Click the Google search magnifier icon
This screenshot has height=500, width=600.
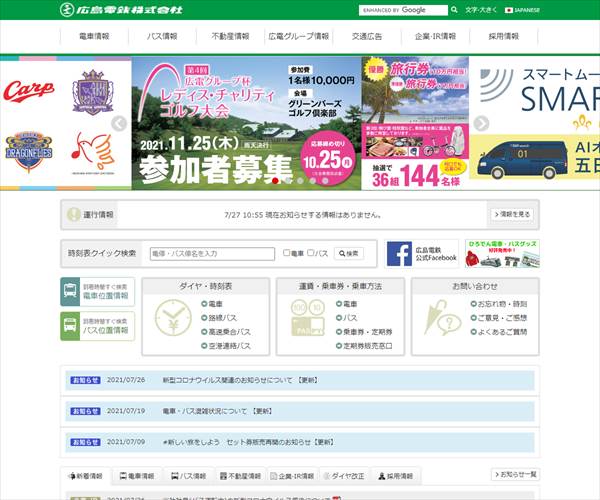(454, 10)
